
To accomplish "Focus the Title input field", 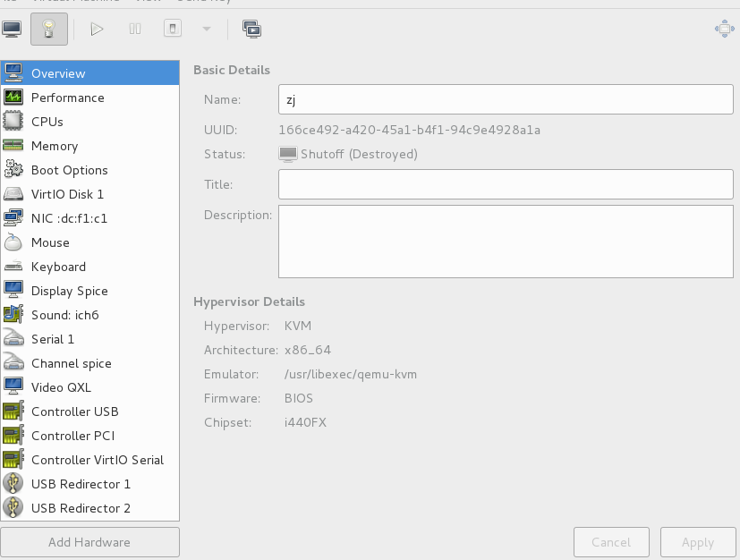I will [x=506, y=184].
